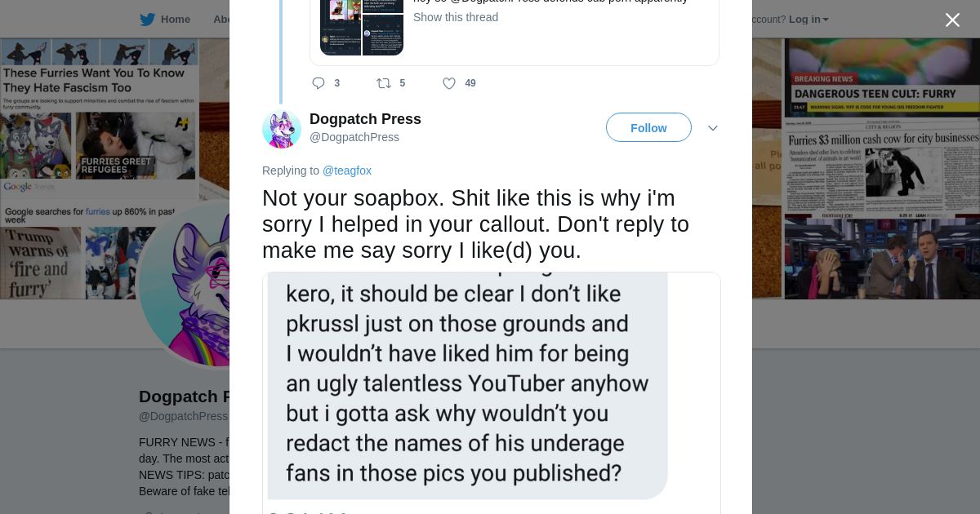Image resolution: width=980 pixels, height=514 pixels.
Task: Click the Show this thread link
Action: click(455, 17)
